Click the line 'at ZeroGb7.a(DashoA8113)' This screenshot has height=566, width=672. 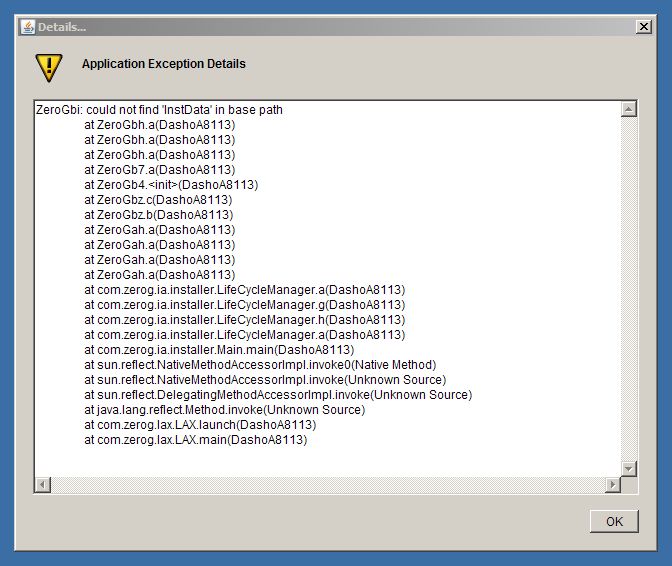(160, 170)
